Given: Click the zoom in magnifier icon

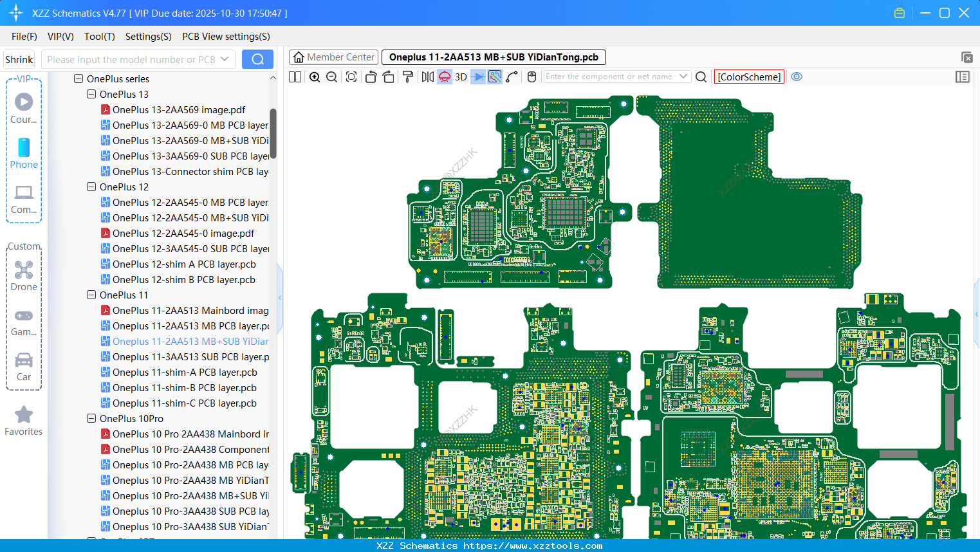Looking at the screenshot, I should [315, 77].
